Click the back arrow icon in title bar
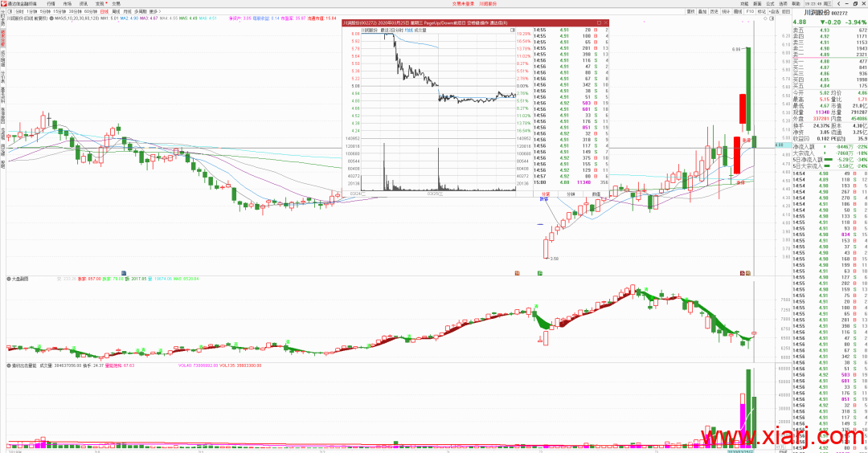 pos(838,3)
